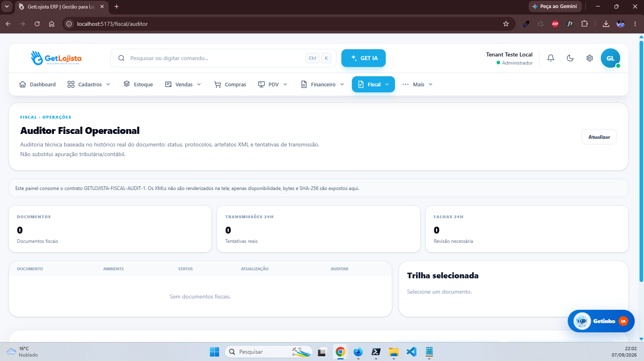Expand the Fiscal dropdown menu
Screen dimensions: 644x361
(x=373, y=84)
